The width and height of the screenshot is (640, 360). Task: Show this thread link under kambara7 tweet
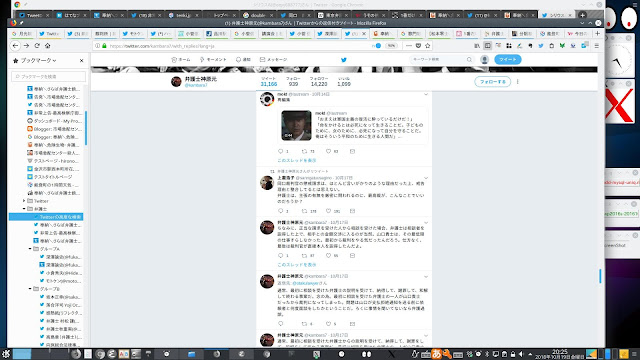[297, 264]
